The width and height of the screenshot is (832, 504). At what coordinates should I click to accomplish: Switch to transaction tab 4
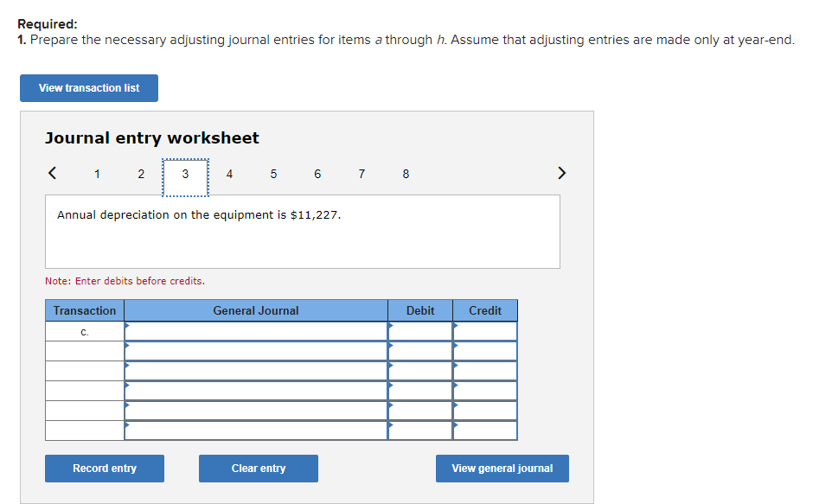(x=229, y=174)
